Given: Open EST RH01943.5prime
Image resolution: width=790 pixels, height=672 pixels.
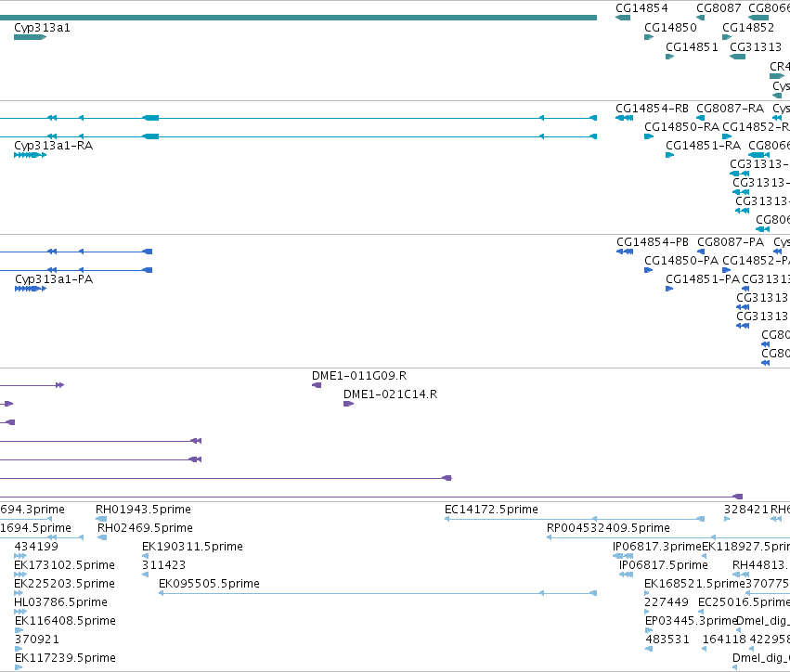Looking at the screenshot, I should pos(143,510).
